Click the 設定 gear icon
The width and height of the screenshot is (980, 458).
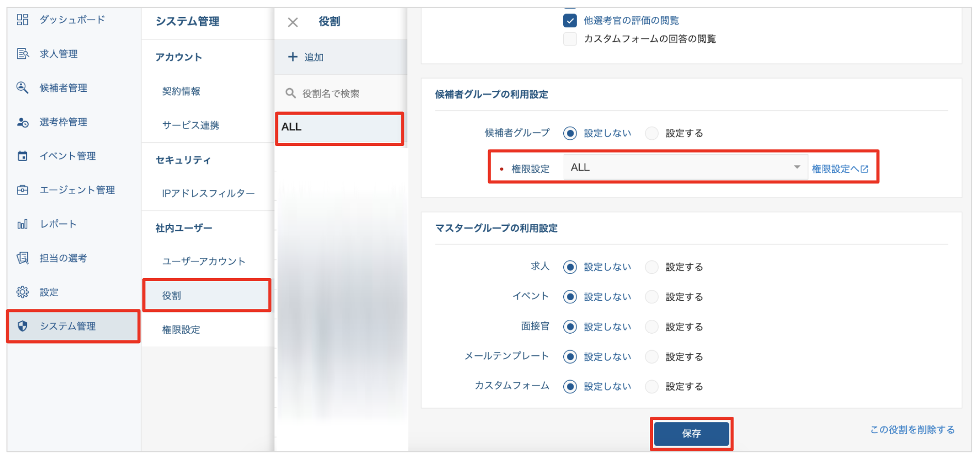click(22, 292)
